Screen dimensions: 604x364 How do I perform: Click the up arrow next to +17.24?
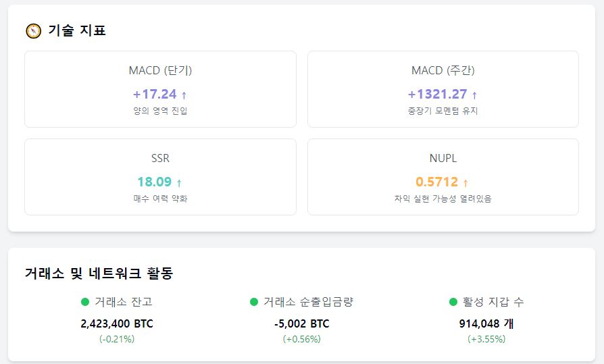click(x=184, y=95)
